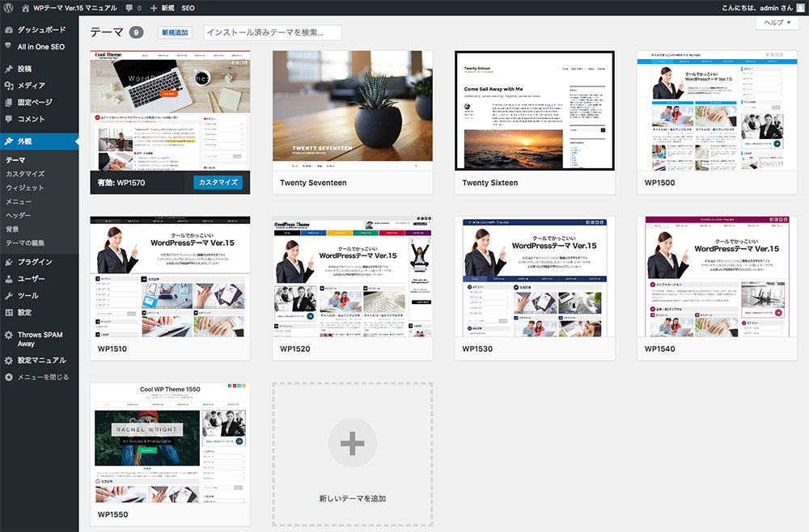Click the wrench icon for ツール
The height and width of the screenshot is (532, 809).
pos(9,295)
